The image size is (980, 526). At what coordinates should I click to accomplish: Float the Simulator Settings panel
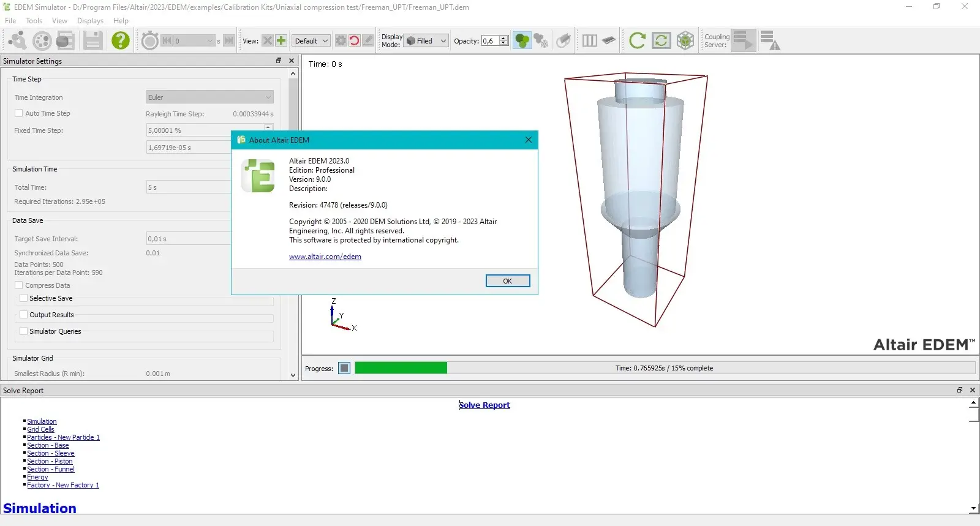(278, 61)
